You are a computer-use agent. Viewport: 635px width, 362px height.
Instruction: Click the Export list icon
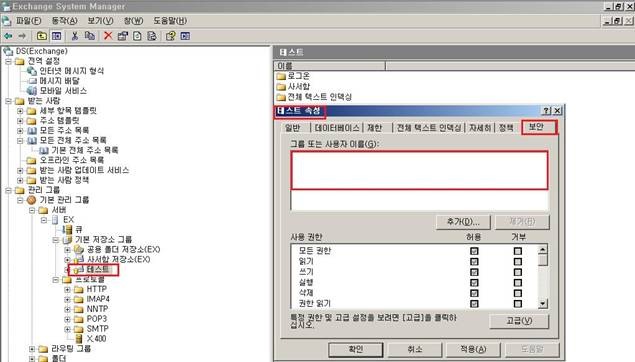point(152,36)
